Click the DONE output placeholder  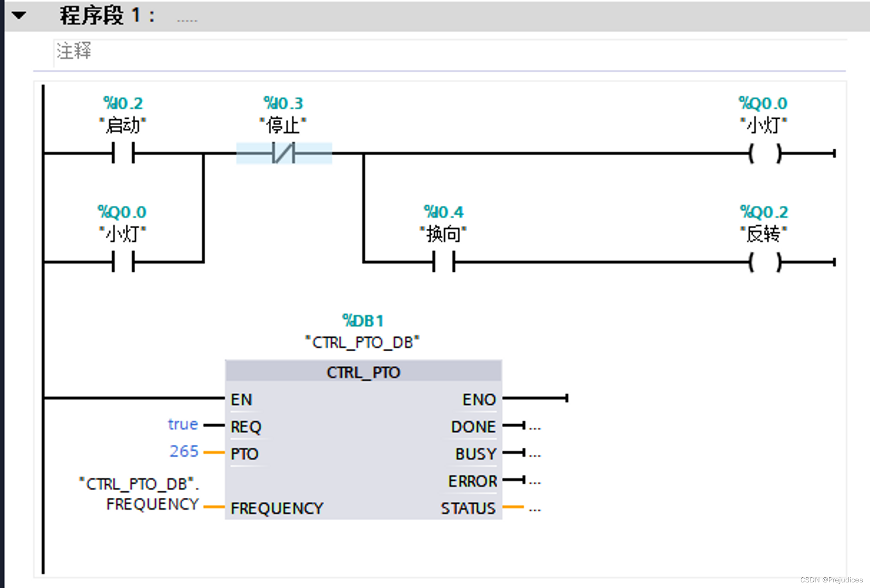pyautogui.click(x=535, y=427)
